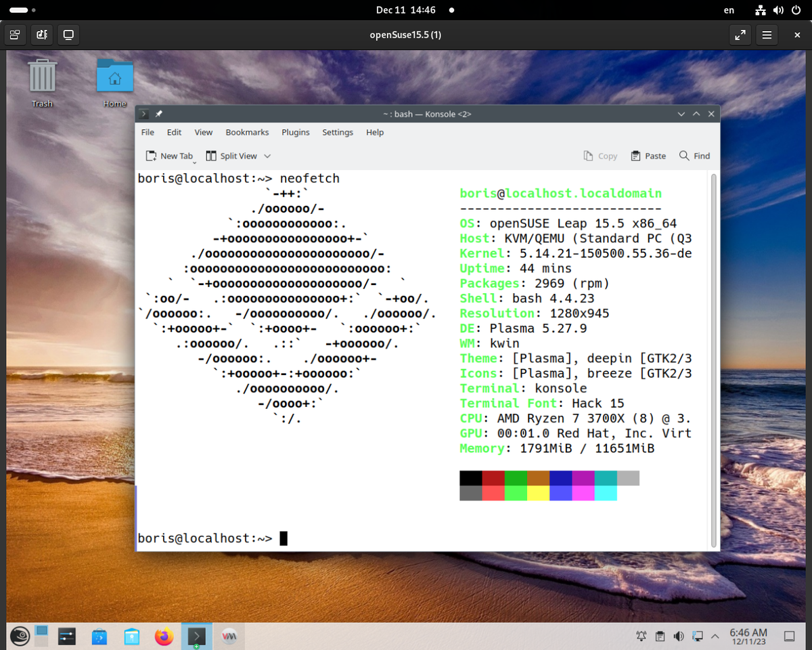This screenshot has width=812, height=650.
Task: Click the display icon button in the viewer header
Action: point(68,35)
